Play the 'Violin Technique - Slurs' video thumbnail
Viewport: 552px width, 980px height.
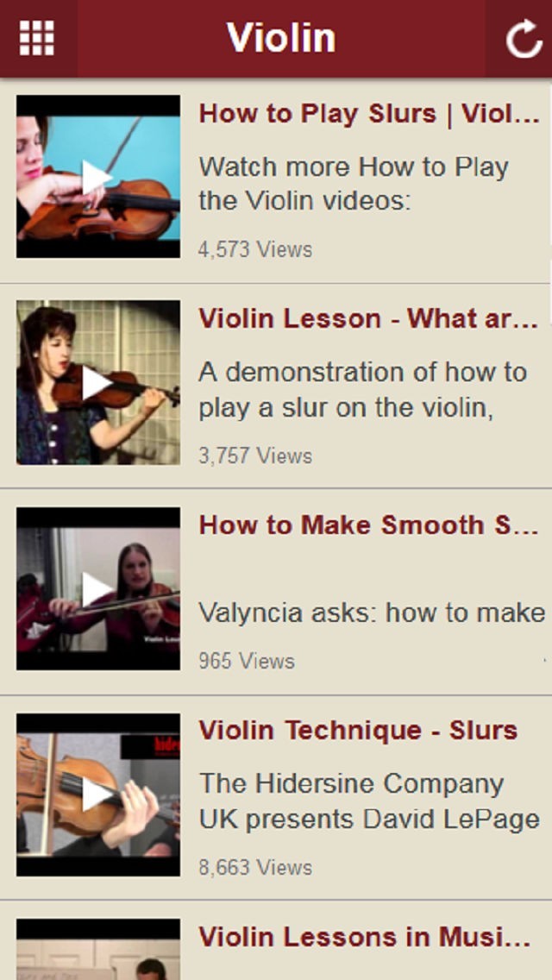pos(97,795)
